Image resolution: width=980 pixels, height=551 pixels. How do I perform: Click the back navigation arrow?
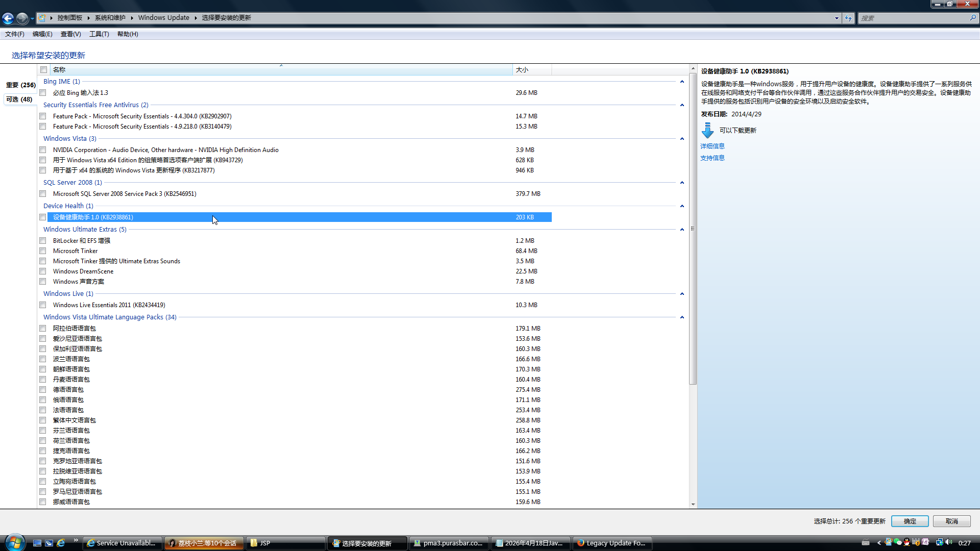point(8,18)
